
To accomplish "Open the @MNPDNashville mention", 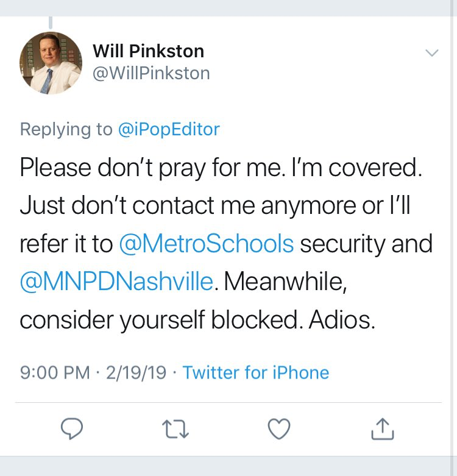I will (116, 281).
